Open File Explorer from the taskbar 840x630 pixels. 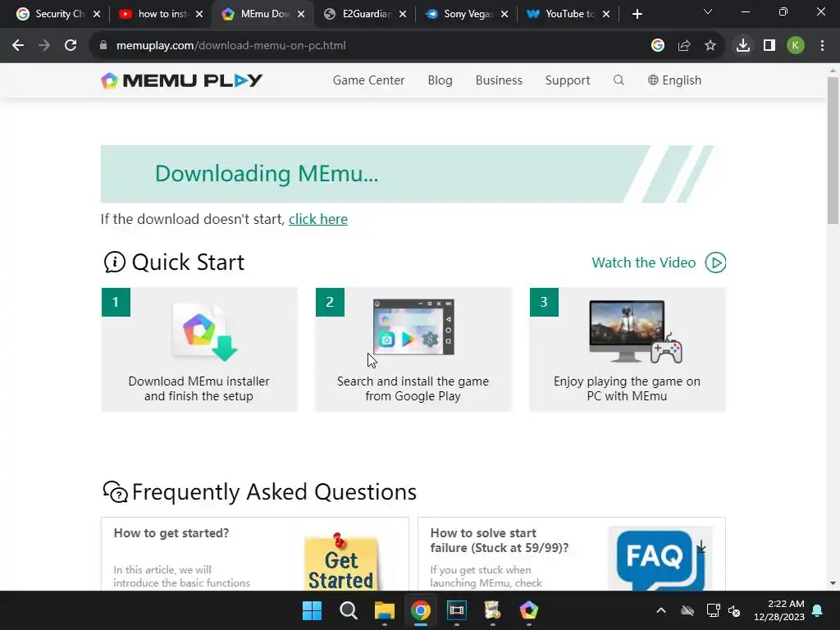coord(385,610)
